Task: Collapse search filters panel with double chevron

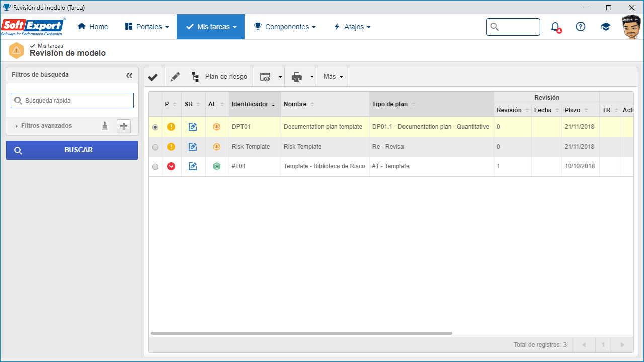Action: 129,75
